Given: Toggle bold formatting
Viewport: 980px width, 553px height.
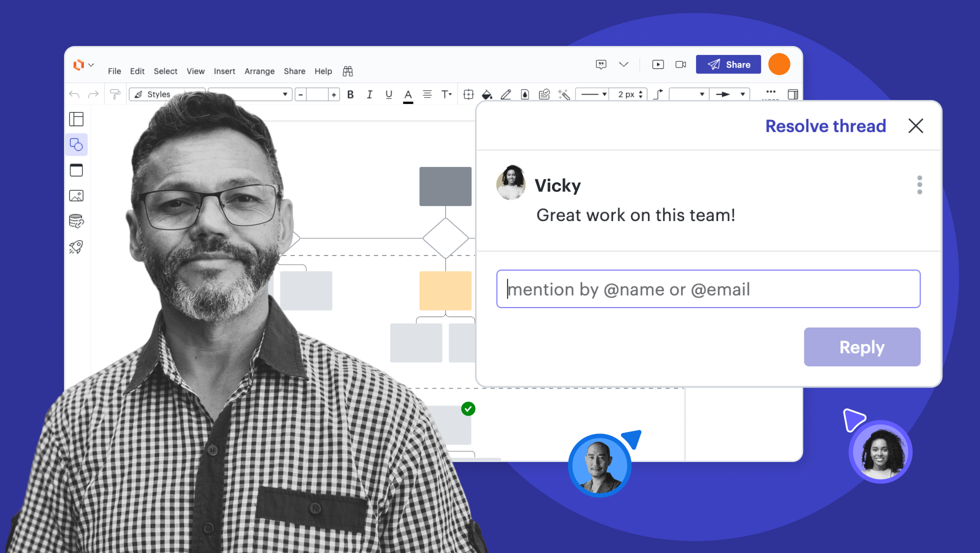Looking at the screenshot, I should point(350,94).
